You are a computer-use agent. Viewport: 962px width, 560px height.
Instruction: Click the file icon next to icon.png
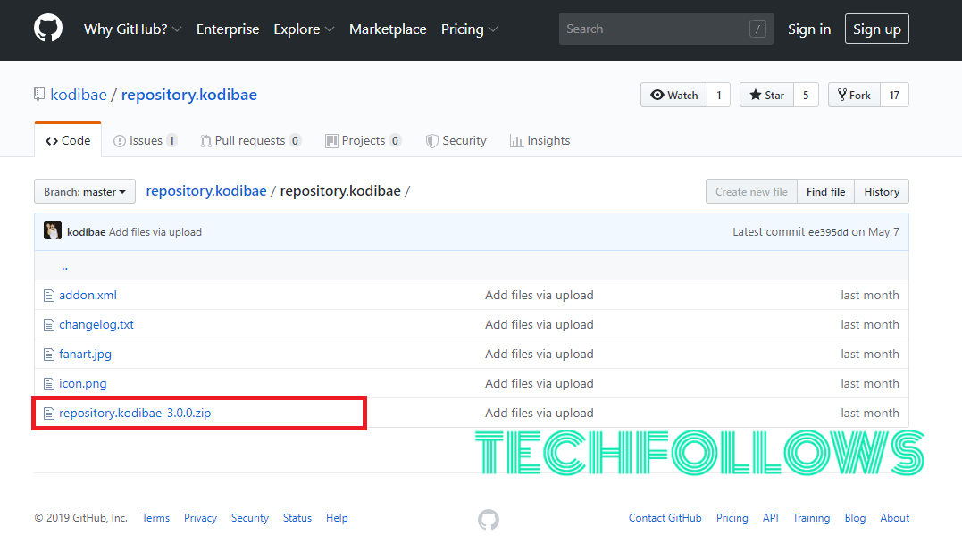[49, 384]
